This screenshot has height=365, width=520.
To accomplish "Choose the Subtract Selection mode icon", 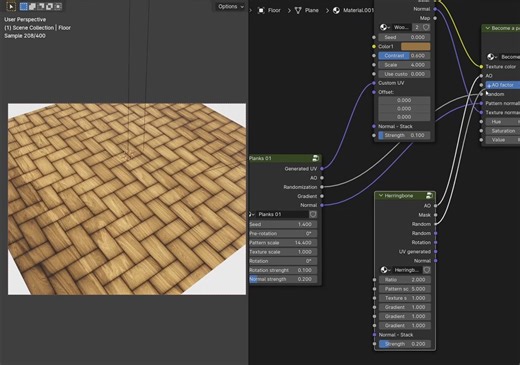I will pos(41,6).
